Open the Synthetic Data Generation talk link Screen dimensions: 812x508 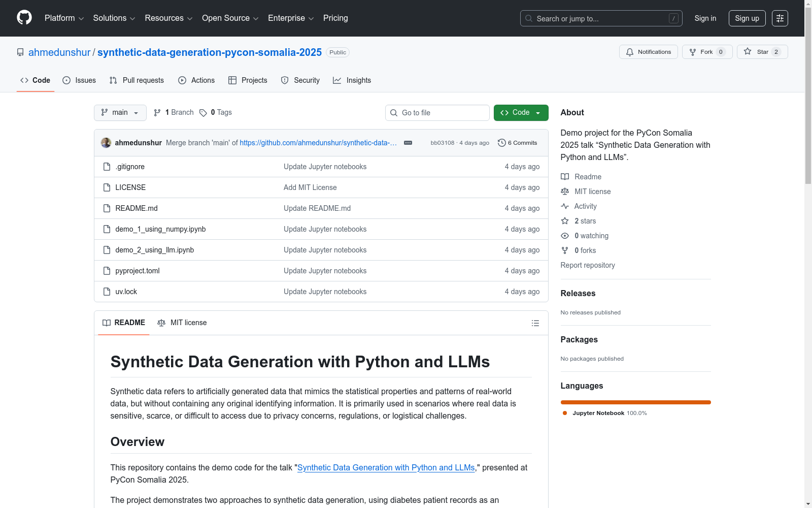pos(386,467)
